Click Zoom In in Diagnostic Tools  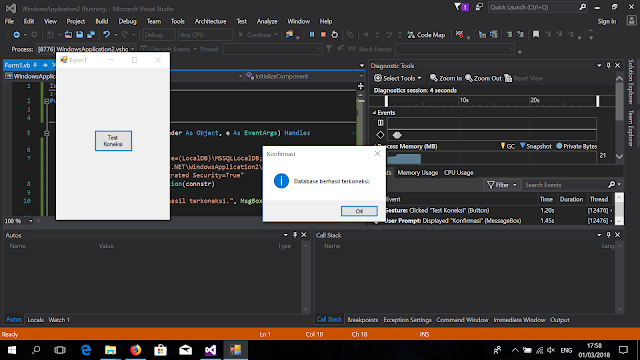click(446, 78)
